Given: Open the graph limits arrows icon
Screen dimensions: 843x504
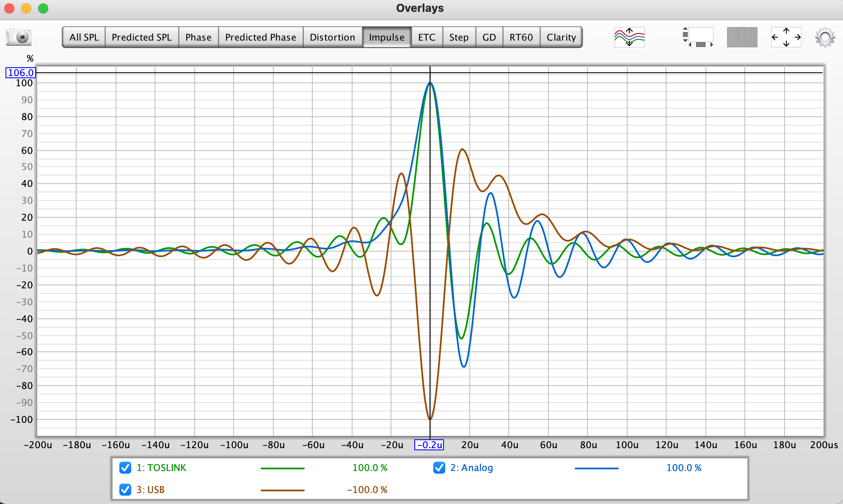Looking at the screenshot, I should click(x=786, y=37).
